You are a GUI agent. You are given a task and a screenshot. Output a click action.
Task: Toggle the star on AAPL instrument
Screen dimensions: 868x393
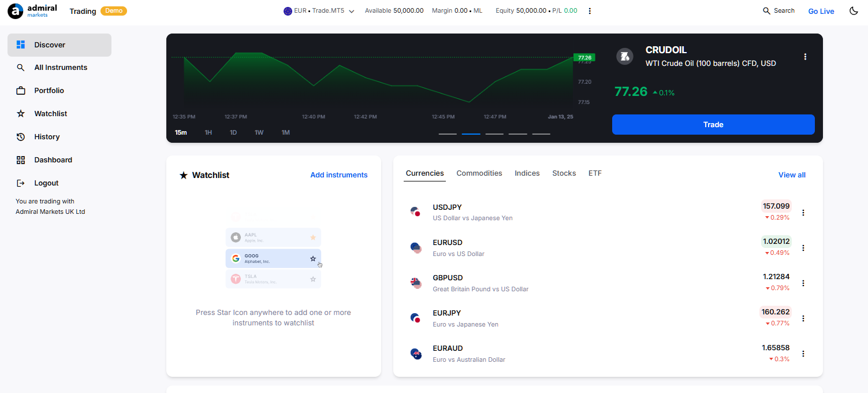coord(313,237)
